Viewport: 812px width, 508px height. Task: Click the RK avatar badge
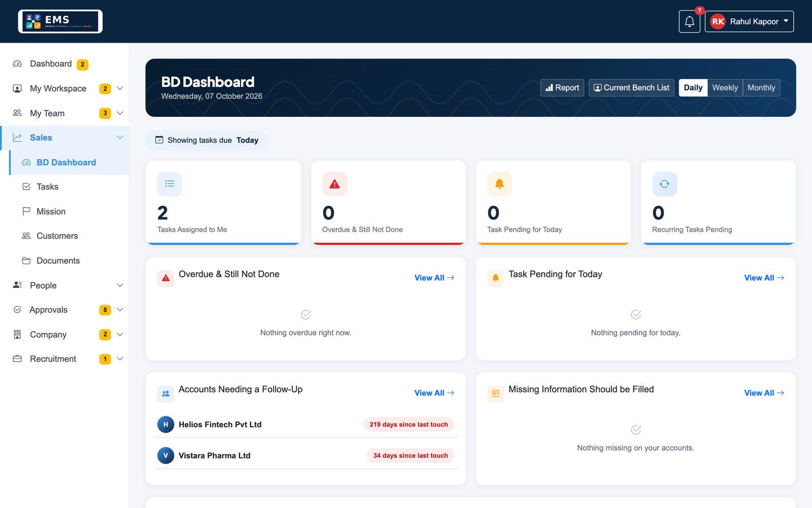718,21
